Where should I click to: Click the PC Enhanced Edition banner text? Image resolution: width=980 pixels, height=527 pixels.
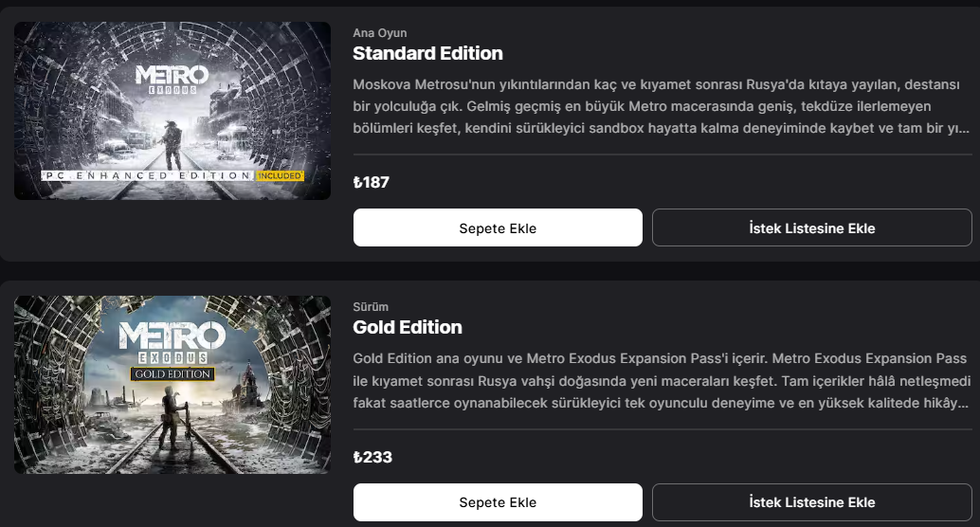point(147,175)
